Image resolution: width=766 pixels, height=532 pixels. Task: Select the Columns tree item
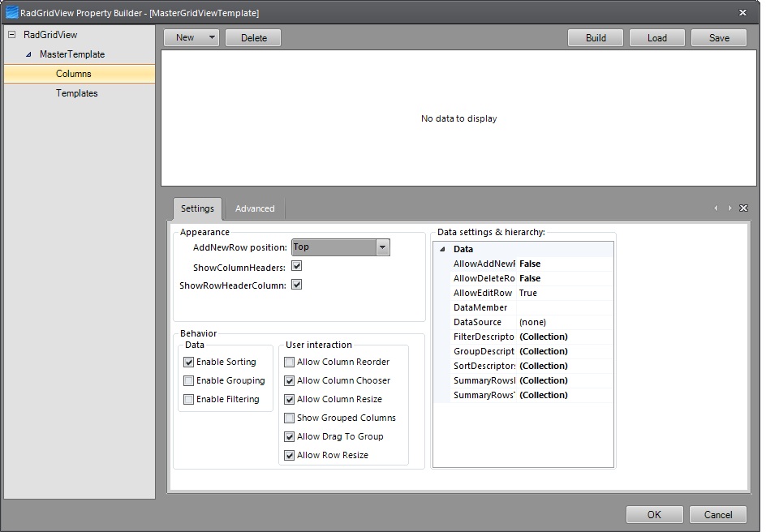[80, 74]
